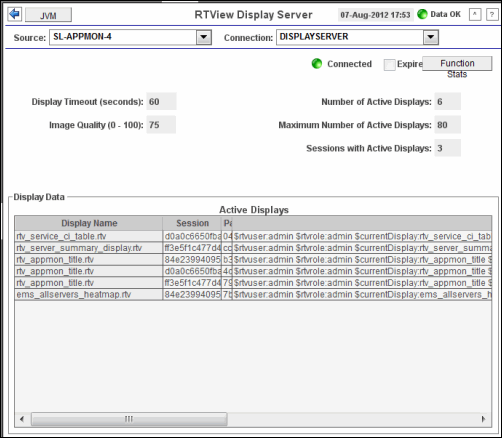Screen dimensions: 502x438
Task: Sort by Session column header
Action: pos(192,223)
